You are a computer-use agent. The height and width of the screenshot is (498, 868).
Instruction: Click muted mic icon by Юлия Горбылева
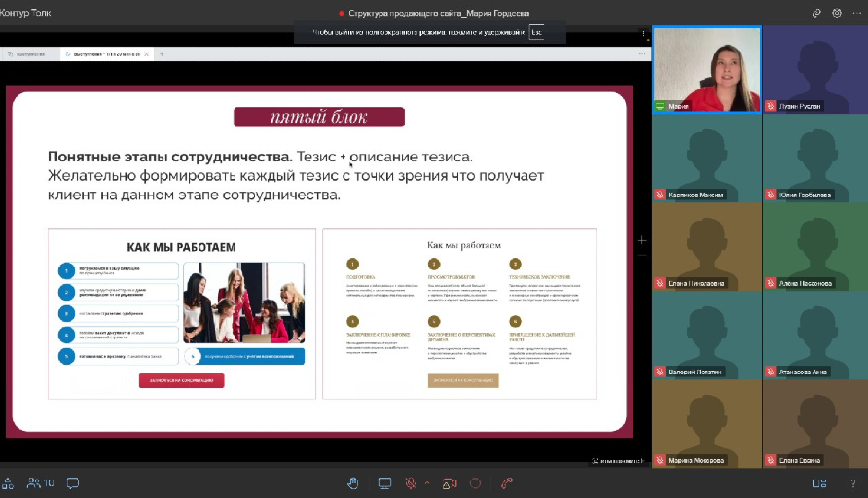771,195
